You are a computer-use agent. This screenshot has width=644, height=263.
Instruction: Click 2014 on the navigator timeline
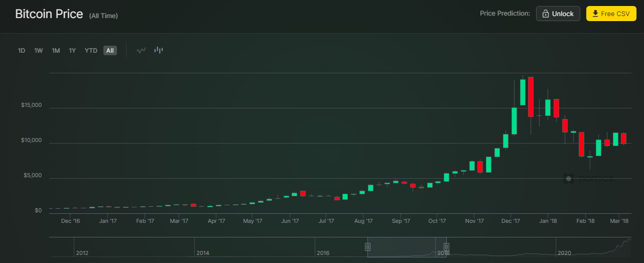(203, 253)
